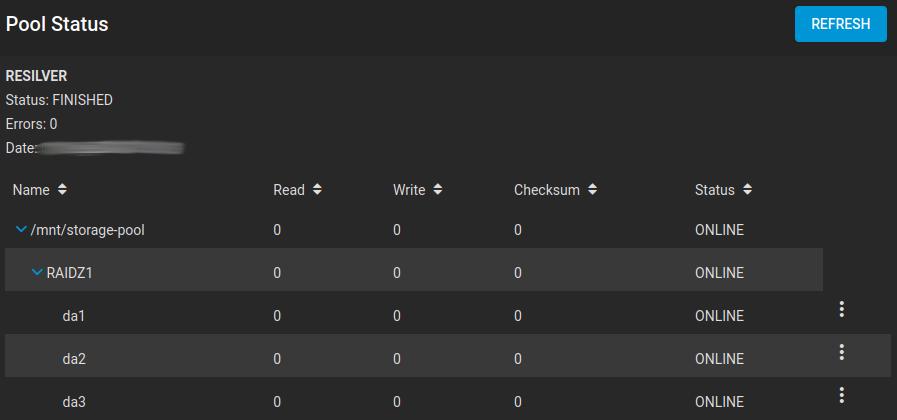
Task: Sort by Read column sort icon
Action: (317, 190)
